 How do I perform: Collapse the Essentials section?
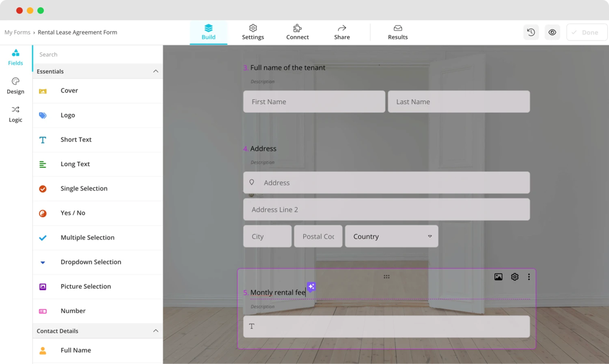[155, 71]
